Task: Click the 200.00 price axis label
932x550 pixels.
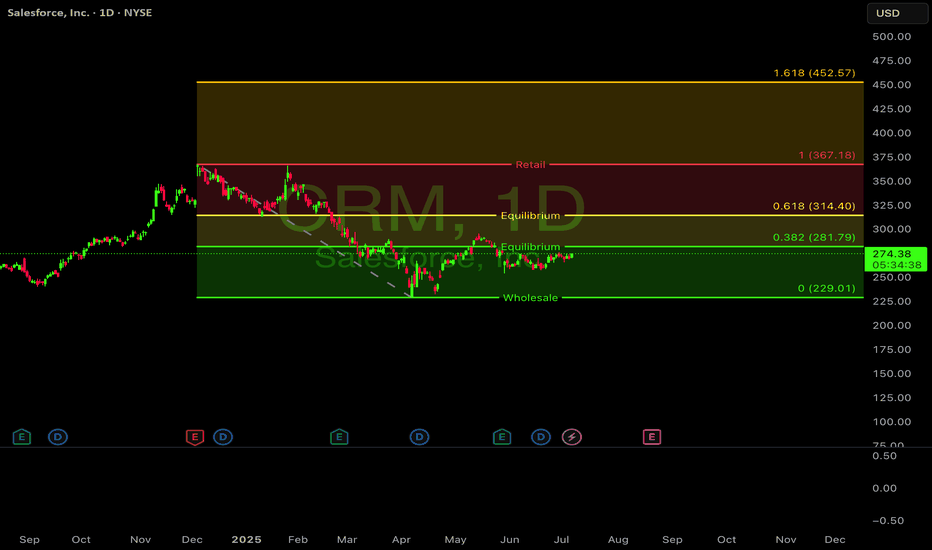Action: pos(892,325)
